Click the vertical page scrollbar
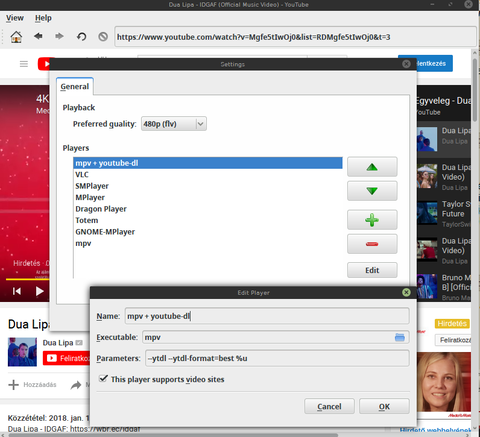This screenshot has width=480, height=437. (x=475, y=90)
